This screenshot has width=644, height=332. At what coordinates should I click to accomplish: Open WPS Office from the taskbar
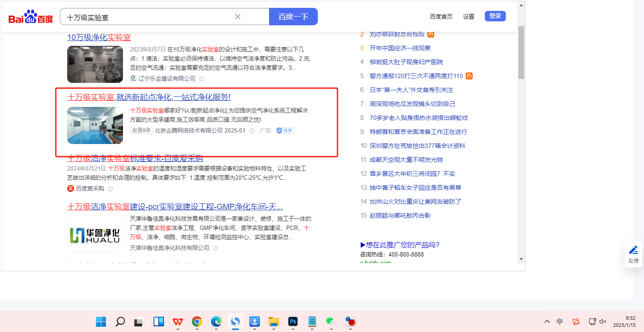tap(177, 322)
